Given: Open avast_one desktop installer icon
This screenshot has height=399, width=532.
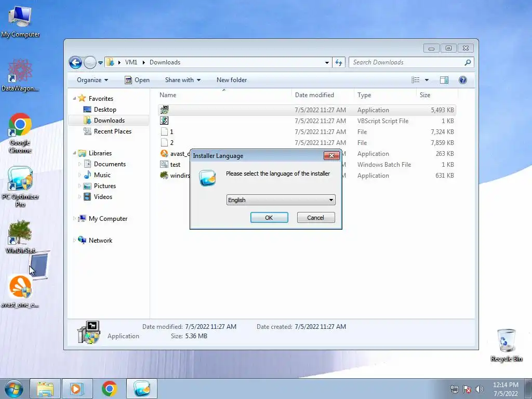Looking at the screenshot, I should point(20,292).
